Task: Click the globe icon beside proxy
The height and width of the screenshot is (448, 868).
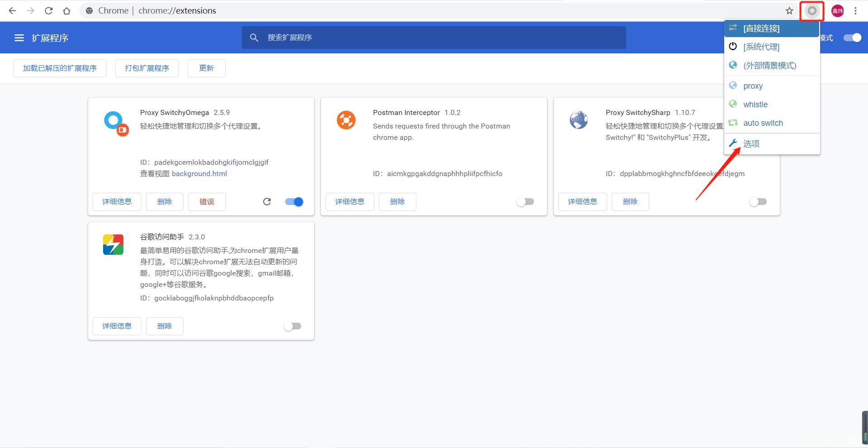Action: [733, 85]
